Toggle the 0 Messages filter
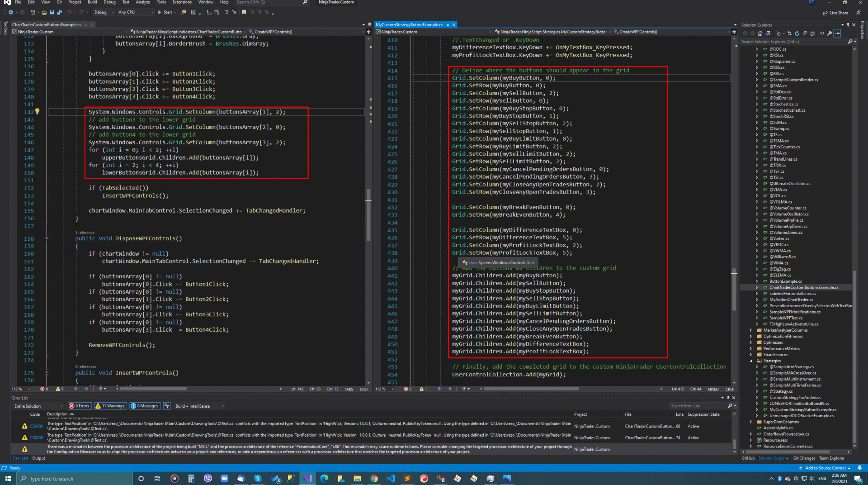The height and width of the screenshot is (485, 868). point(145,406)
